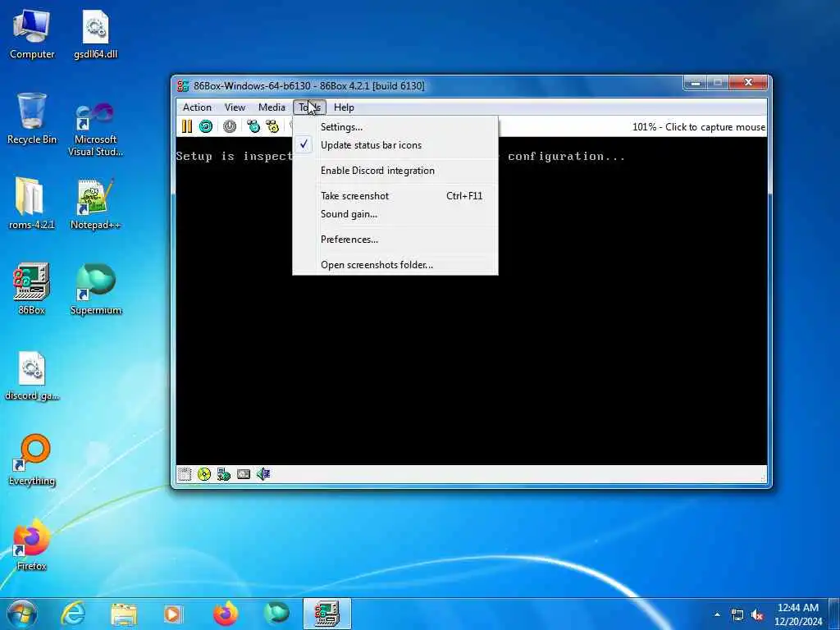Select the Microsoft Visual Studio shortcut
This screenshot has height=630, width=840.
(x=95, y=129)
